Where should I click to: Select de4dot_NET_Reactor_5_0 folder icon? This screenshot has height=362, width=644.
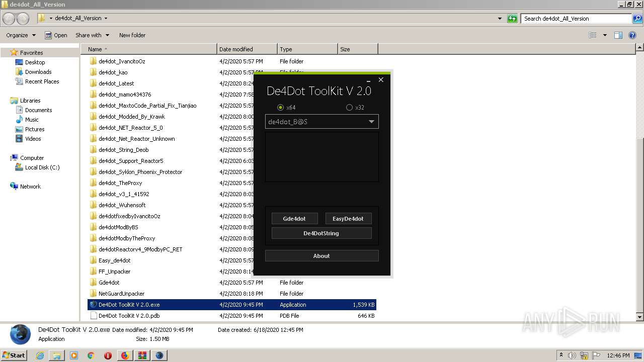93,128
